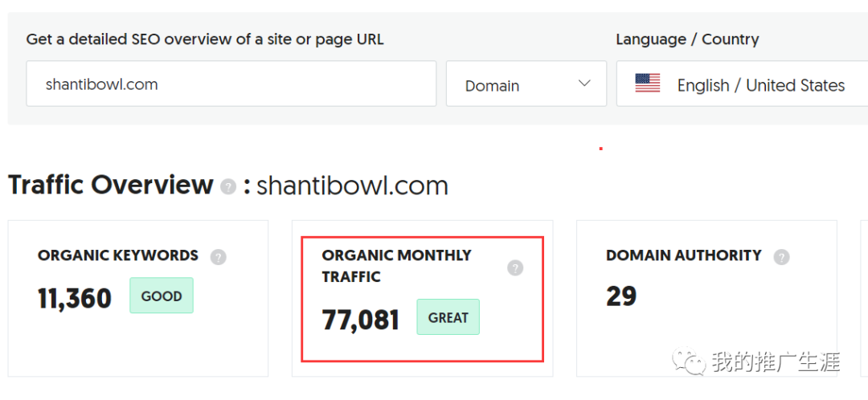
Task: Click the Domain Authority card title
Action: [684, 255]
